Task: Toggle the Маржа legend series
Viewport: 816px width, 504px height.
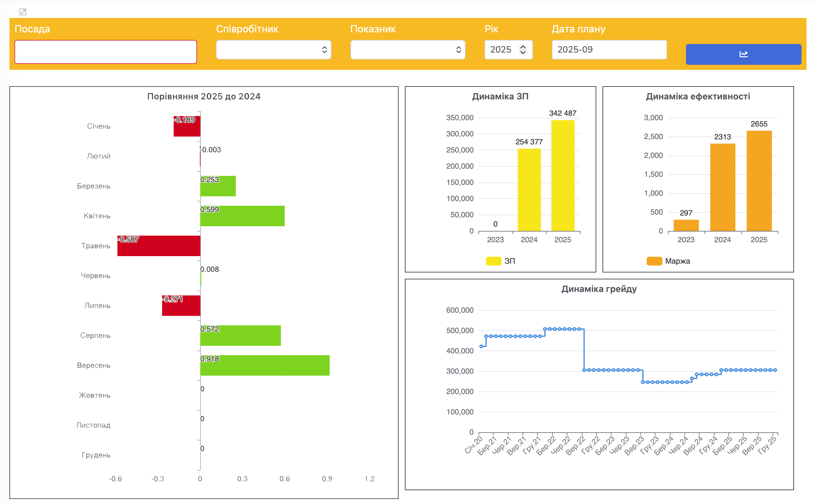Action: point(668,261)
